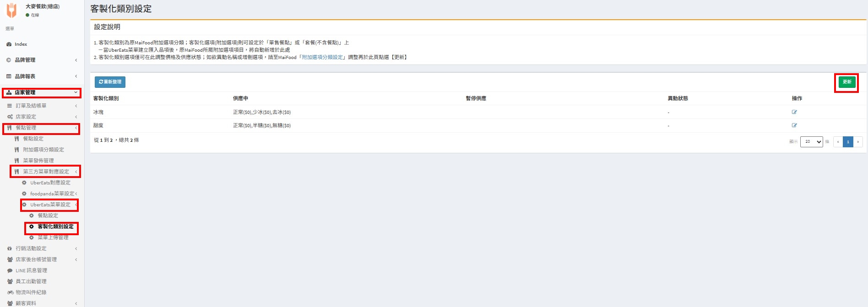Open the rows-per-page dropdown showing 20
This screenshot has width=868, height=307.
click(811, 142)
